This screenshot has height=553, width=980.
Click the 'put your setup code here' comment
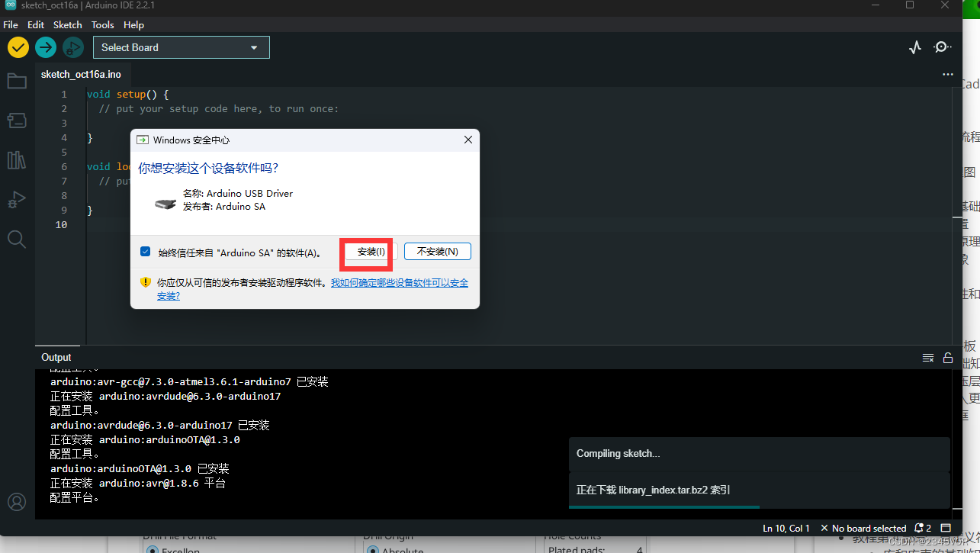coord(219,109)
